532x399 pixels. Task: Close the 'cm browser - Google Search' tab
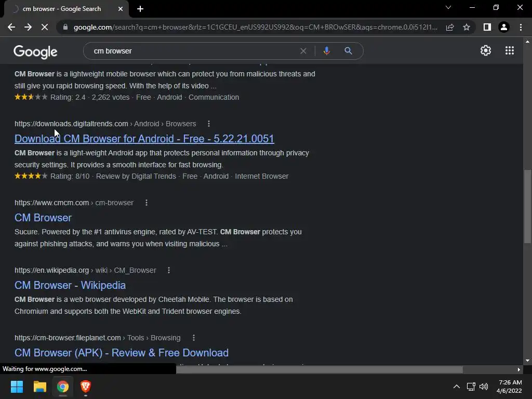[x=121, y=9]
